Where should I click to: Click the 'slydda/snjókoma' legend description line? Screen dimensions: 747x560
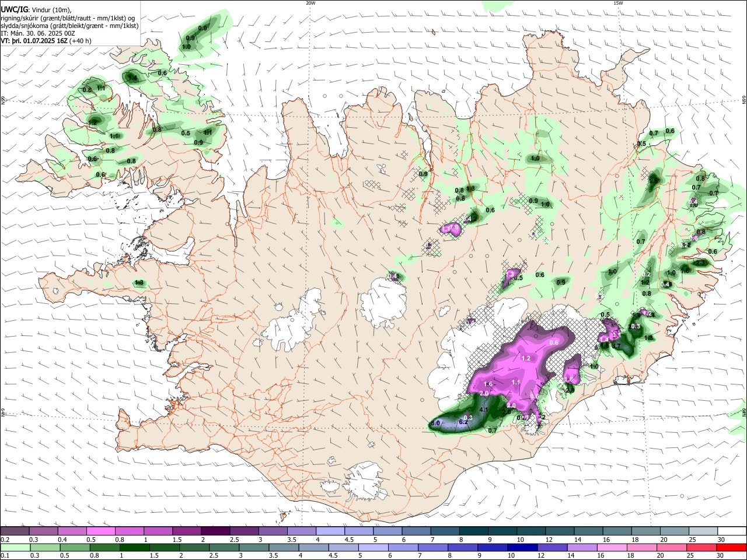pos(69,26)
